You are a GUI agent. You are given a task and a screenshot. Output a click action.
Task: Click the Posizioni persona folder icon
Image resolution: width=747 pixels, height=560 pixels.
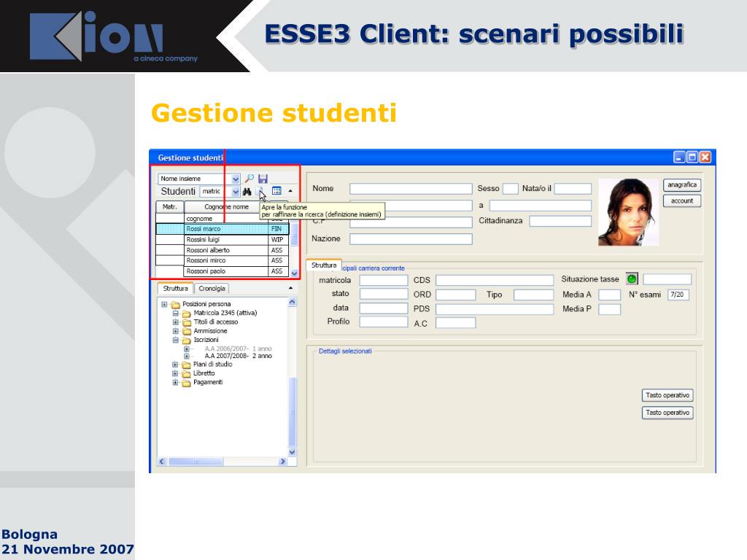click(x=175, y=304)
